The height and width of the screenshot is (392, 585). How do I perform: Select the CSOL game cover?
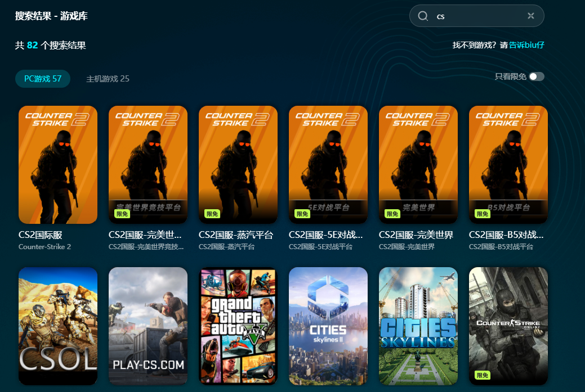coord(58,326)
